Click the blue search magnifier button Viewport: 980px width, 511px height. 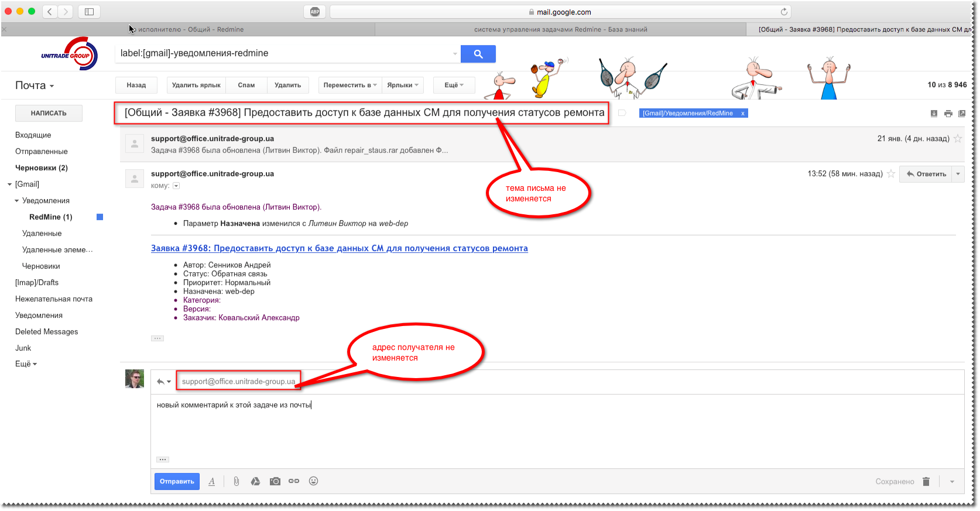[x=478, y=54]
